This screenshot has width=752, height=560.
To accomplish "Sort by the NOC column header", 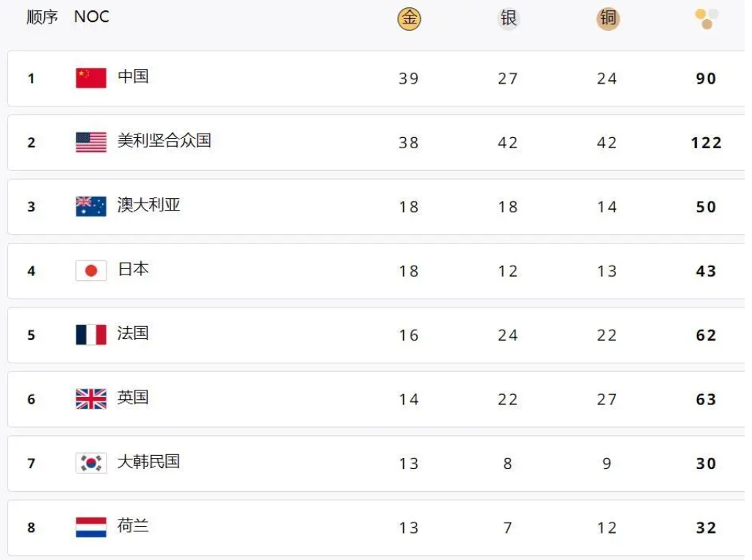I will pyautogui.click(x=92, y=17).
